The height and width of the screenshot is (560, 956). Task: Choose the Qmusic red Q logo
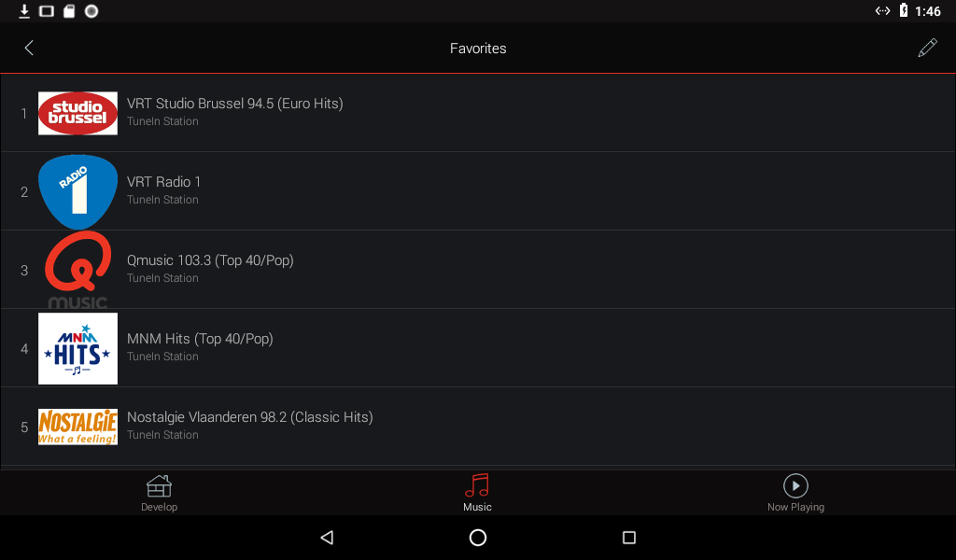78,270
